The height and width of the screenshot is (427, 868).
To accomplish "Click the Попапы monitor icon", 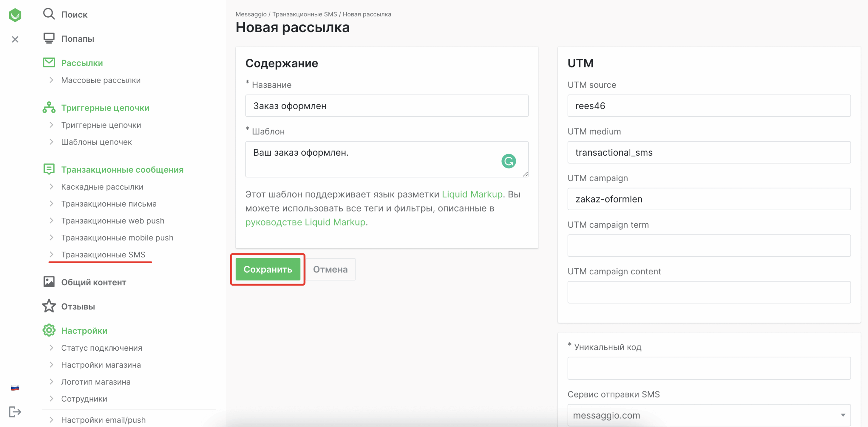I will (x=49, y=38).
